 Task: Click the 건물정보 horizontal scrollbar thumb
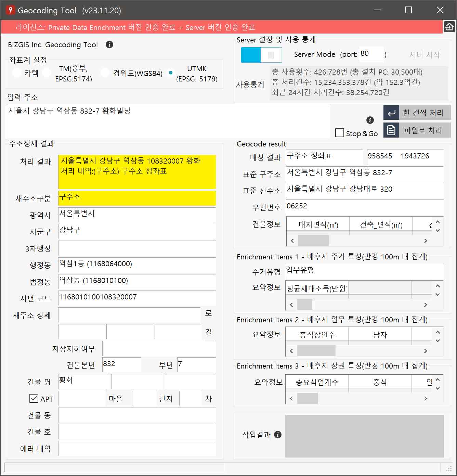tap(313, 241)
